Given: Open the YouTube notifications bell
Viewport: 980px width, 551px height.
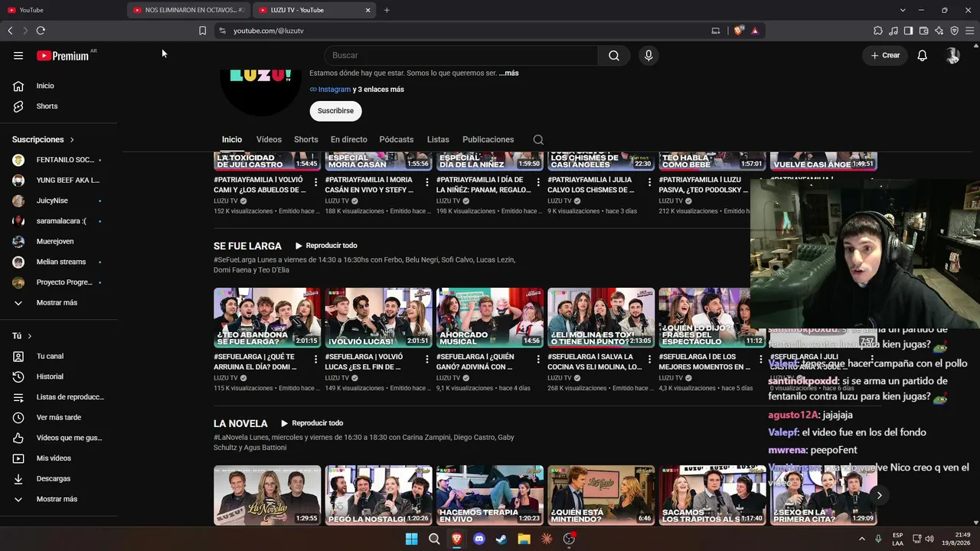Looking at the screenshot, I should 923,55.
